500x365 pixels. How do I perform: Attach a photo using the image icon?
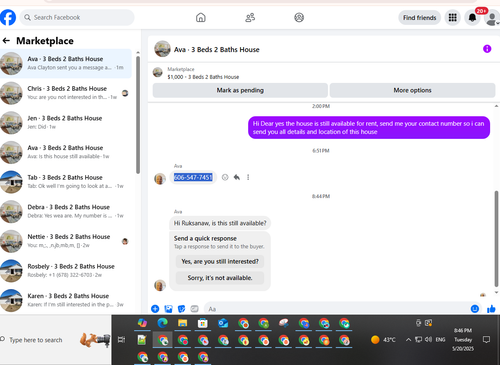pos(169,309)
